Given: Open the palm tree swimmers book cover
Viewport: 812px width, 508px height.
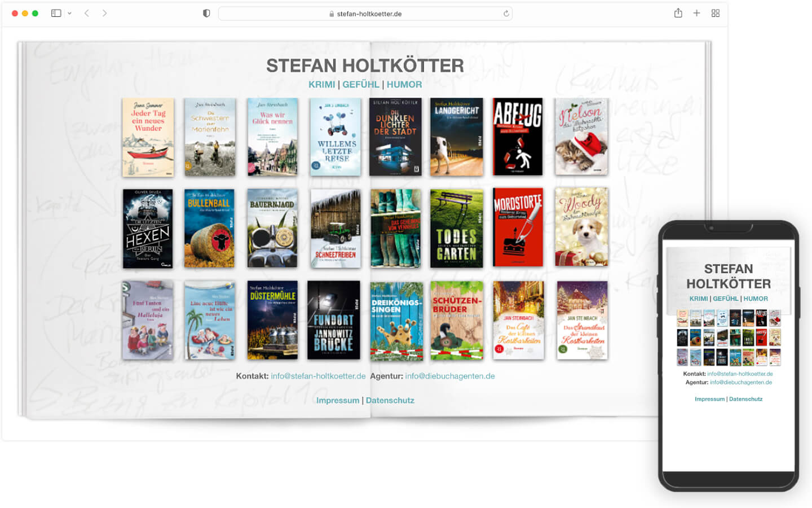Looking at the screenshot, I should [x=209, y=320].
